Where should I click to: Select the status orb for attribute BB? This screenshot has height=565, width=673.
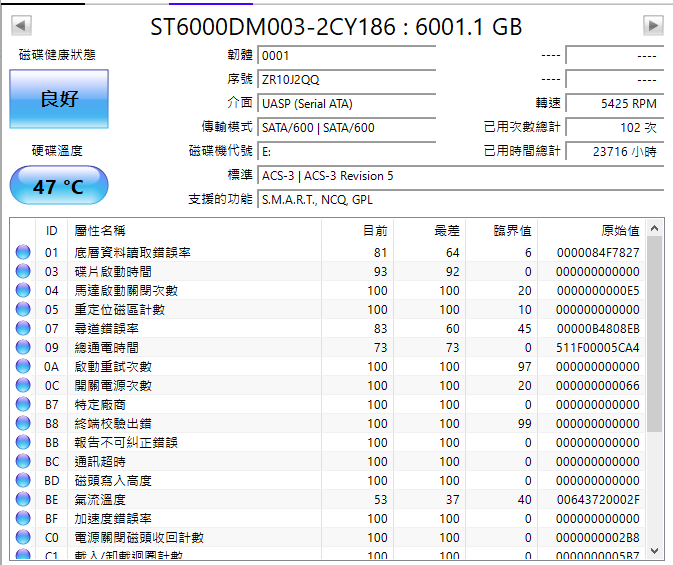pyautogui.click(x=23, y=442)
